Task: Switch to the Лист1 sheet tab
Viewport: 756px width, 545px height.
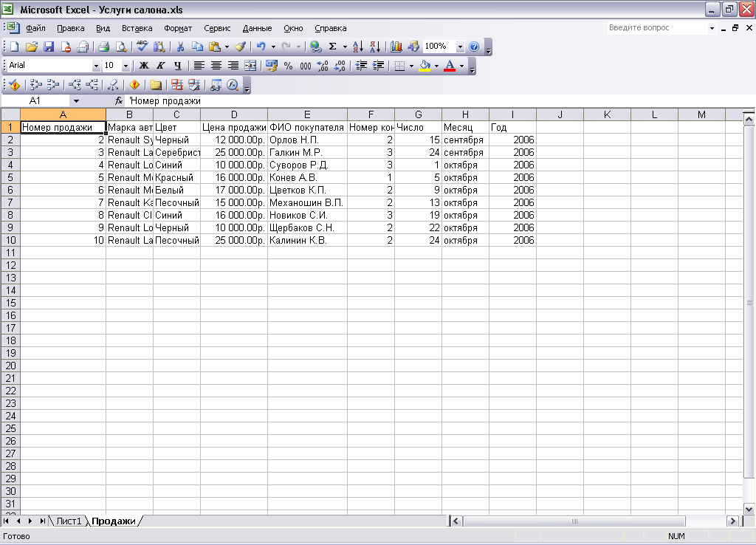Action: click(x=69, y=521)
